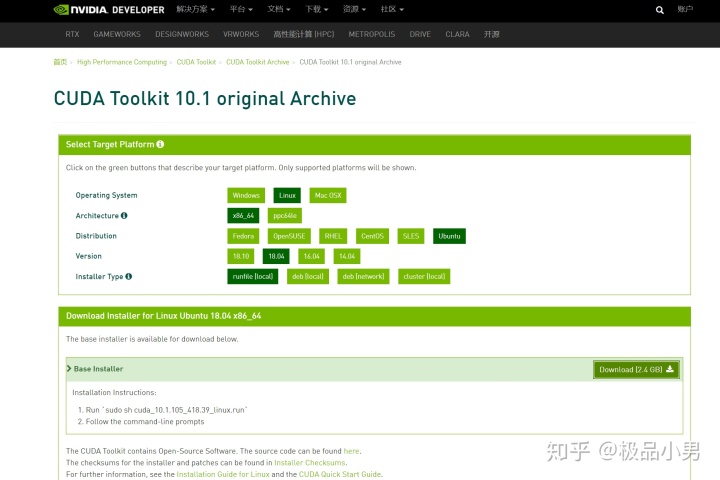The height and width of the screenshot is (480, 720).
Task: Click the NVIDIA Developer logo
Action: [109, 10]
